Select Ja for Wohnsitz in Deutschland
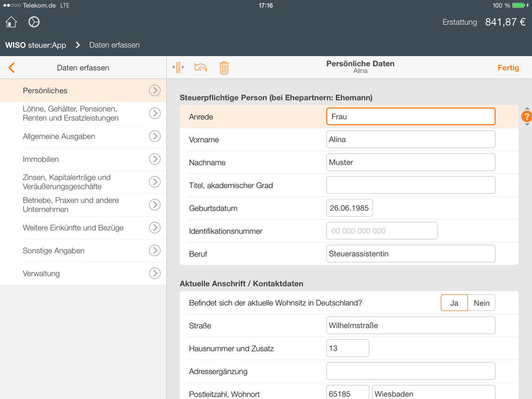 (454, 303)
